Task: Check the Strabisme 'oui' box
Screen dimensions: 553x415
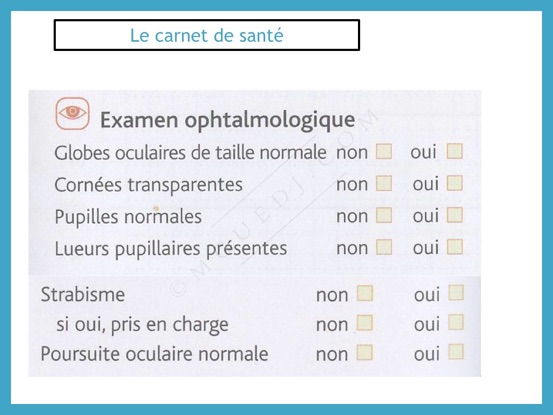Action: pyautogui.click(x=456, y=293)
